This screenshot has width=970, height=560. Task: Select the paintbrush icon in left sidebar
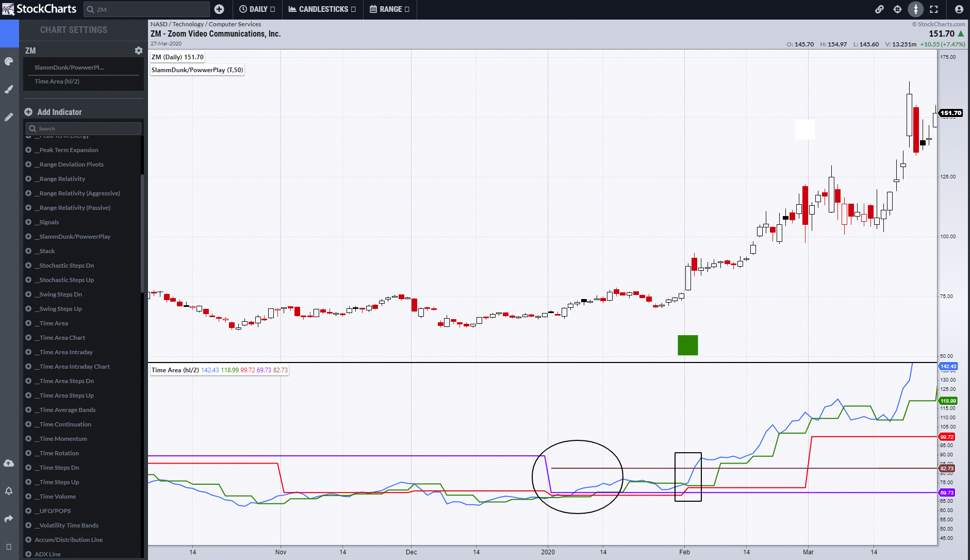9,89
